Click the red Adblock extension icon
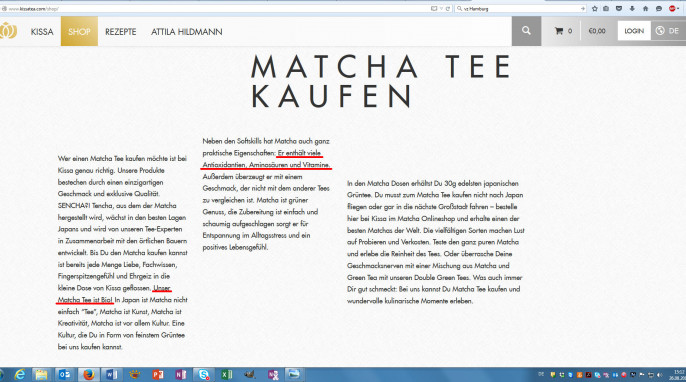Screen dimensions: 686x382 [x=672, y=8]
